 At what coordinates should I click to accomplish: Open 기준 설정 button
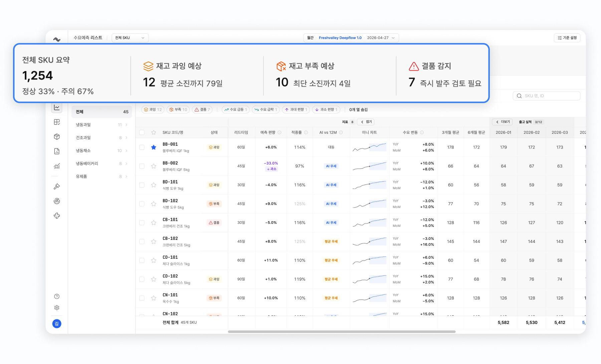[567, 38]
